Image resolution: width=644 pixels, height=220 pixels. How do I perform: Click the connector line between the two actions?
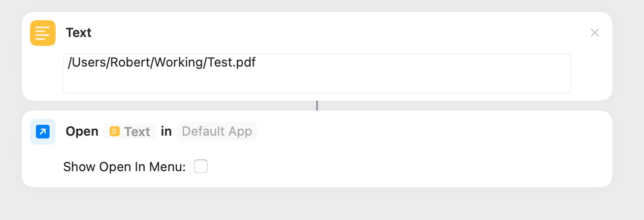(x=317, y=106)
